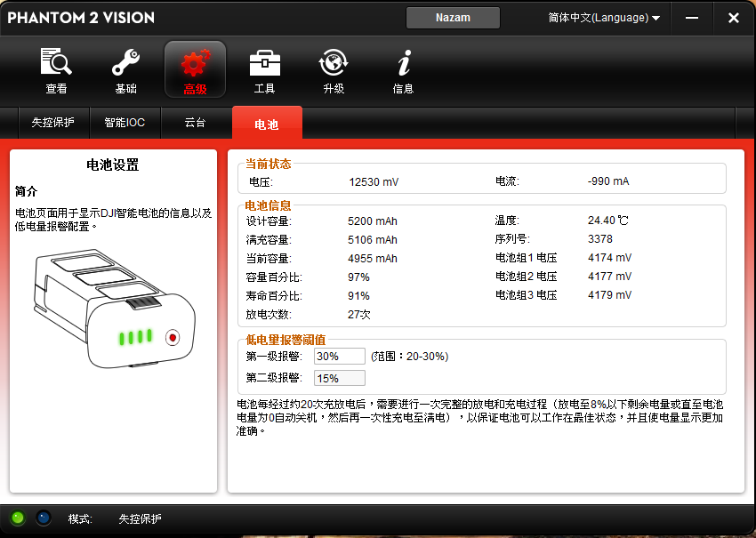Click the life percentage value 91%
Image resolution: width=756 pixels, height=538 pixels.
click(x=358, y=295)
